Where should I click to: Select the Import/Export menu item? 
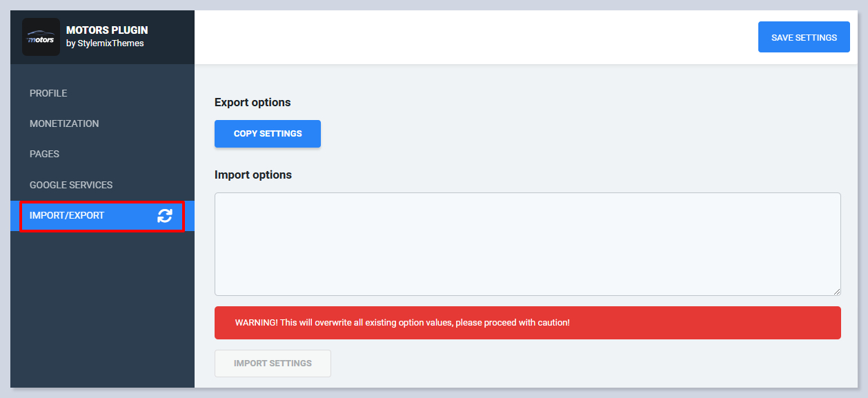click(67, 215)
